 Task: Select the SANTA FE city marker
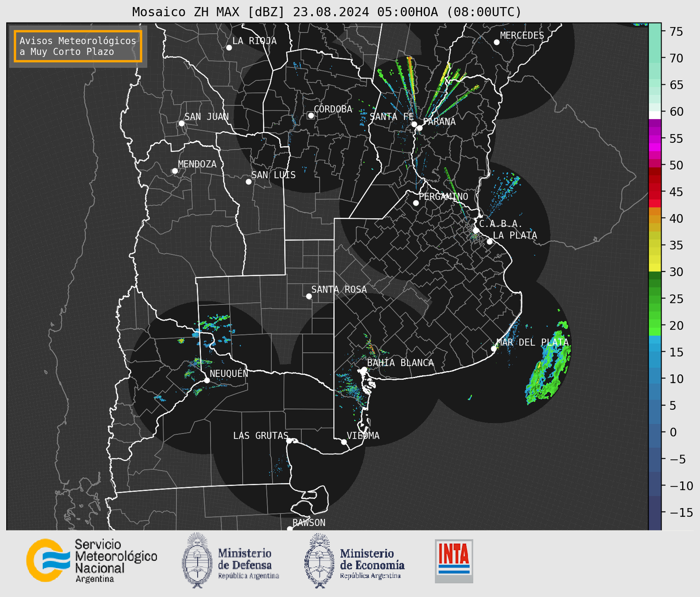point(414,124)
